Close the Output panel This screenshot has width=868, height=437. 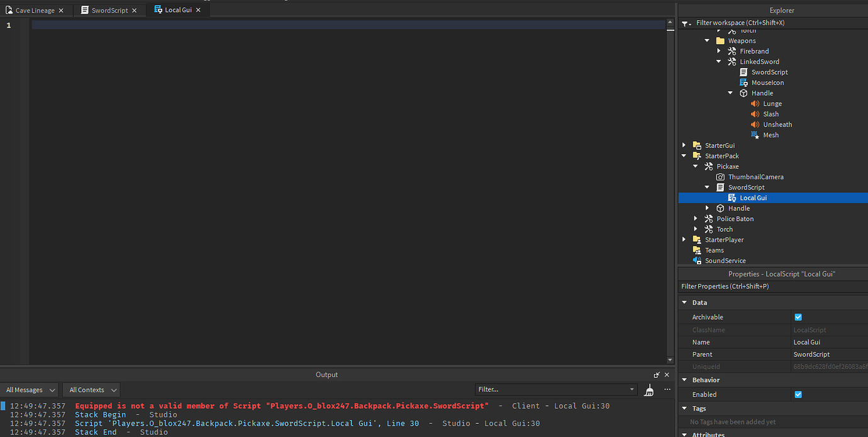tap(667, 375)
